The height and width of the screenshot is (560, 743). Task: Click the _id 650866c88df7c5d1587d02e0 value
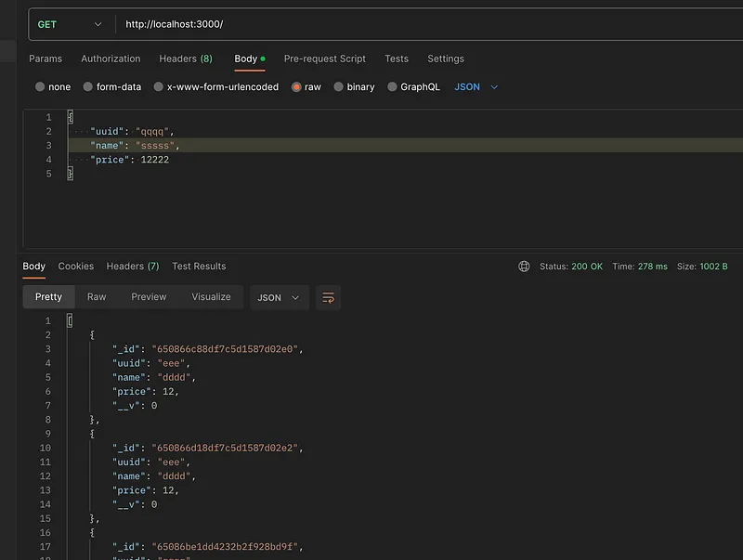pos(225,349)
